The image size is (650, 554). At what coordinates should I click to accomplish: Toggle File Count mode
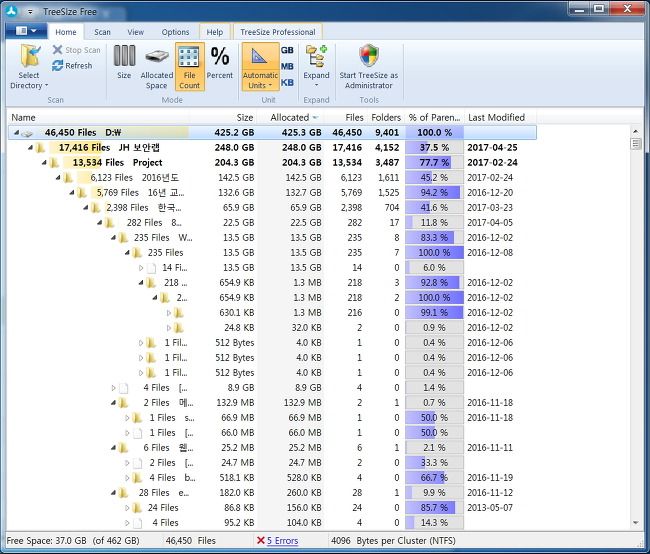189,67
